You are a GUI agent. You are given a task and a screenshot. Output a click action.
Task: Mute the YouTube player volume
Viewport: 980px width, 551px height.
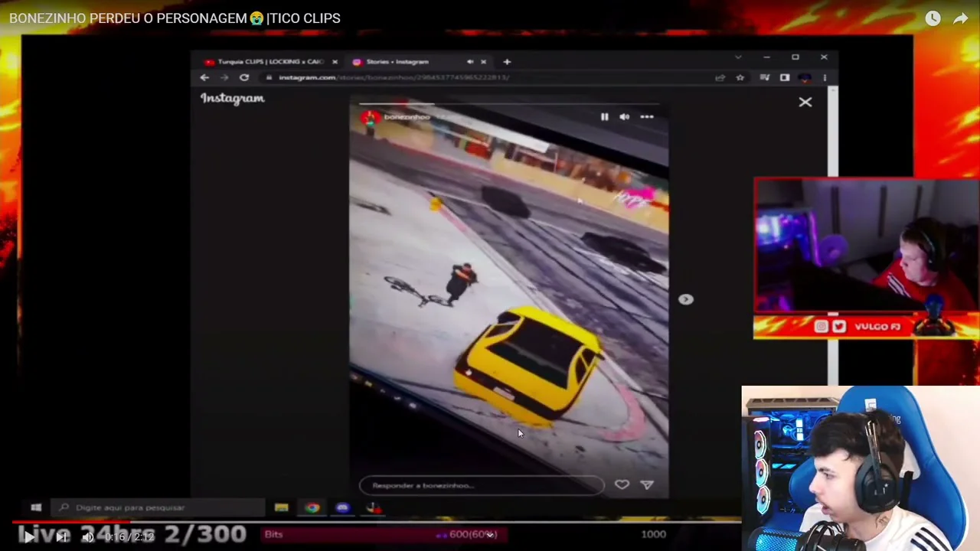pyautogui.click(x=88, y=537)
